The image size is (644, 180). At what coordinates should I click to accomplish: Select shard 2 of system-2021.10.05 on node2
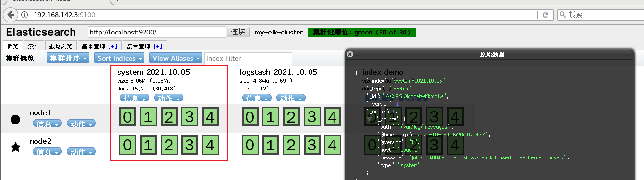(x=168, y=145)
